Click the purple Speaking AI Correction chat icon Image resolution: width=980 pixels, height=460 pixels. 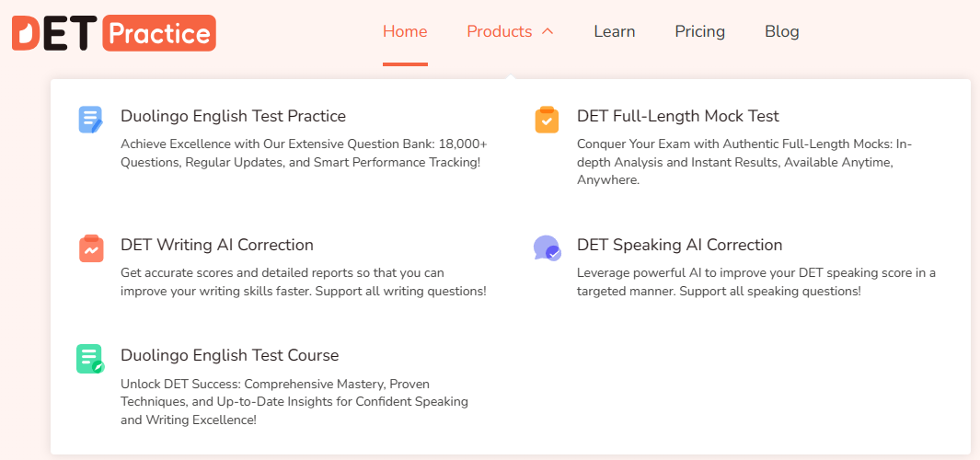pyautogui.click(x=548, y=248)
